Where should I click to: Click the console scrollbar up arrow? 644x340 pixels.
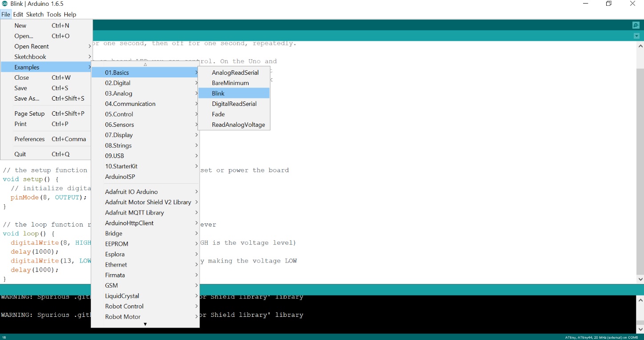(640, 300)
